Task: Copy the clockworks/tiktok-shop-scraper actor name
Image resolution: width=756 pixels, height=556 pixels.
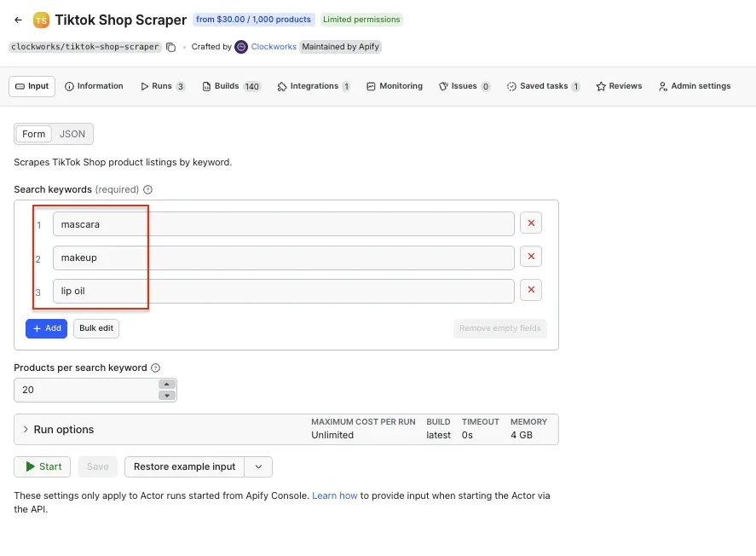Action: coord(170,47)
